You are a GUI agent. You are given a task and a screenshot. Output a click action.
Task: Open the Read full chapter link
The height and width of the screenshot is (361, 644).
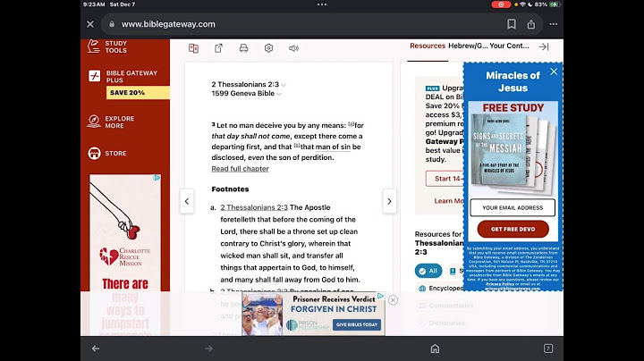(241, 169)
